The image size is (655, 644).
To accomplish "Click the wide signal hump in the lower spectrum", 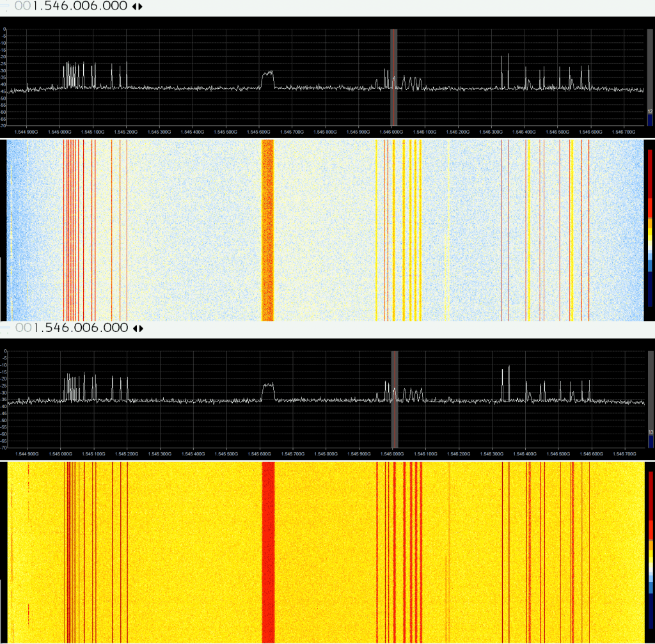I will (x=268, y=391).
